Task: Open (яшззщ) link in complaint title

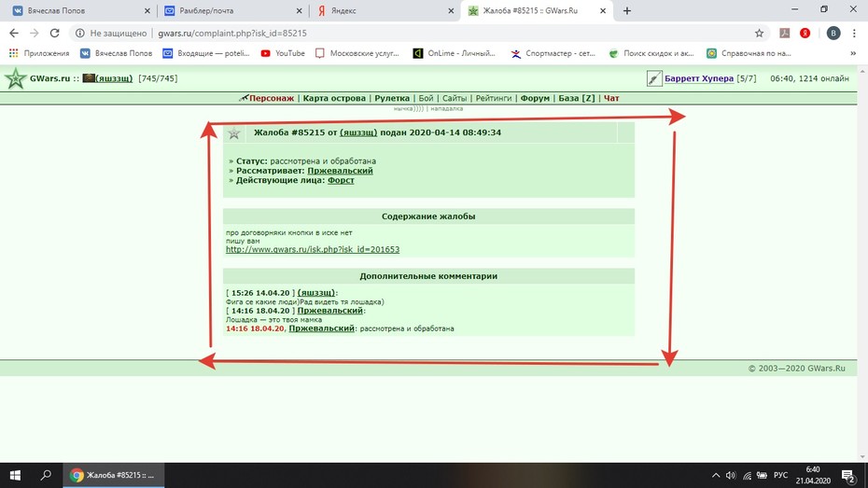Action: [358, 132]
